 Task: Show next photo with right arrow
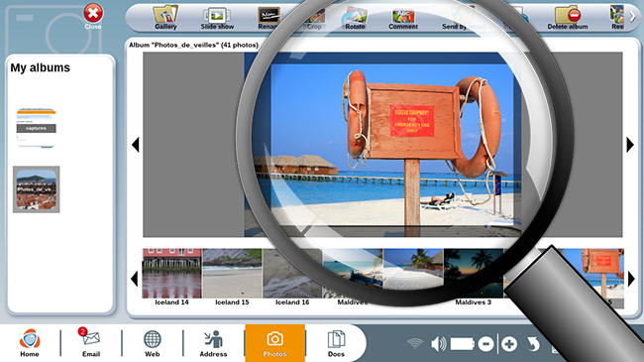click(630, 145)
